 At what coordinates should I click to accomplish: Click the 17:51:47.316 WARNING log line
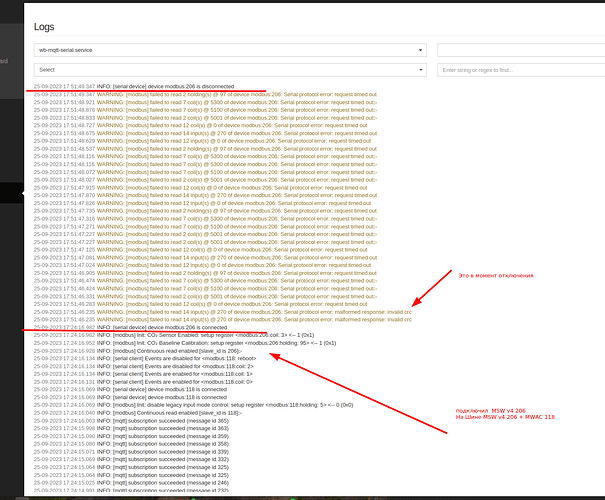[x=205, y=219]
